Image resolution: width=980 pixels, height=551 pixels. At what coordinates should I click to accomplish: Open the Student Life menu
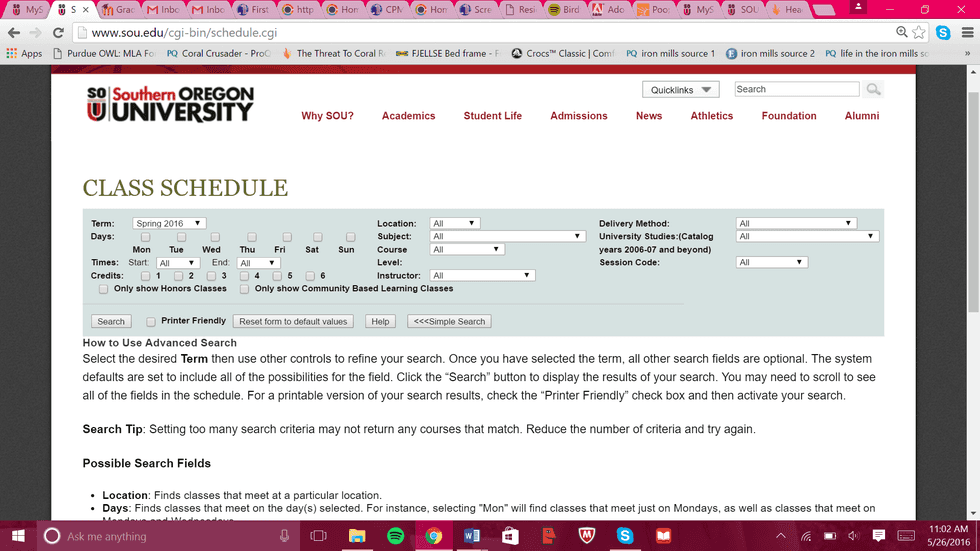click(492, 116)
